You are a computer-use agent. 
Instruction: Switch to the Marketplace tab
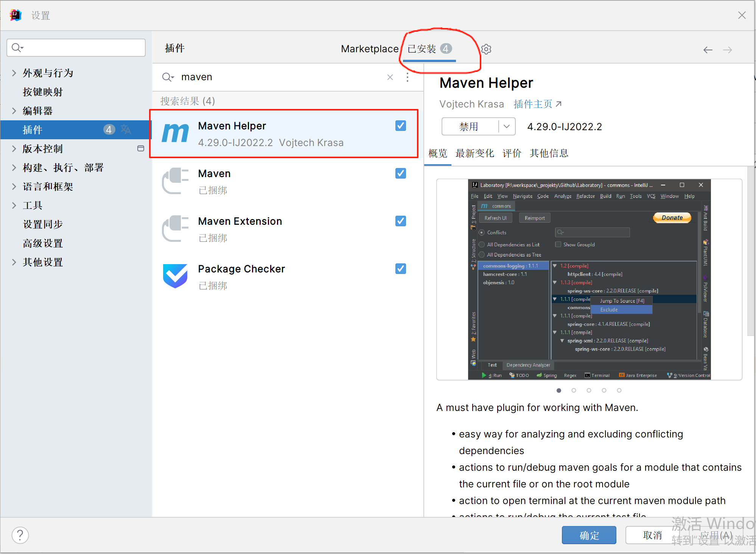(369, 49)
